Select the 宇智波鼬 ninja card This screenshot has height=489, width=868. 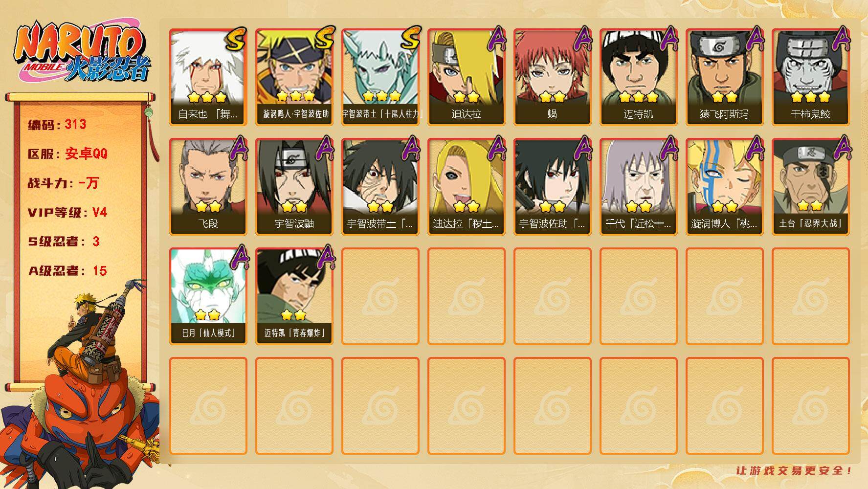pos(294,187)
